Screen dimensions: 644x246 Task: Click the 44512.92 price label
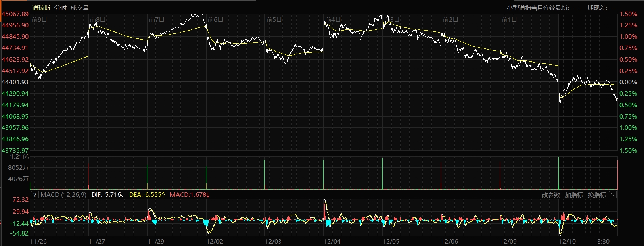click(15, 71)
